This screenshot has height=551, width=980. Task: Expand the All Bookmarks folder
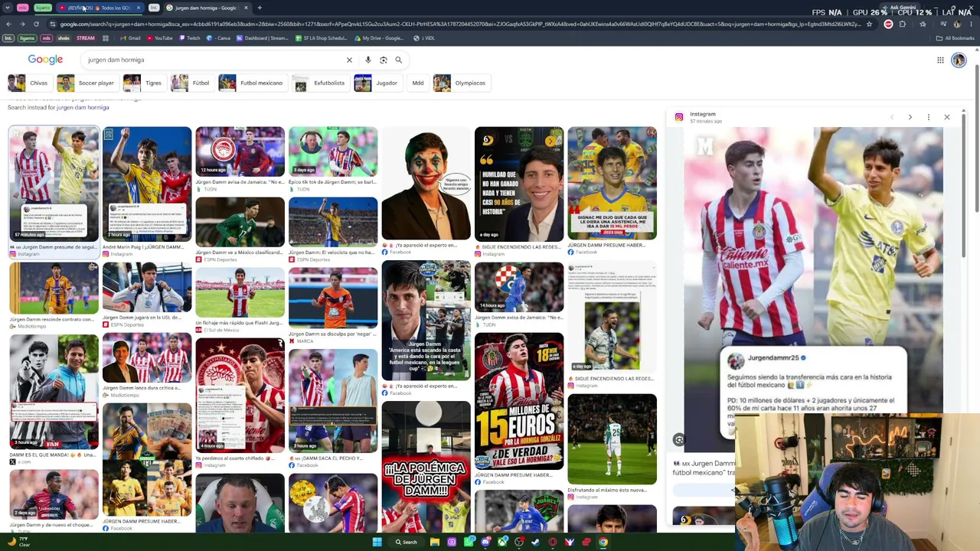coord(955,38)
